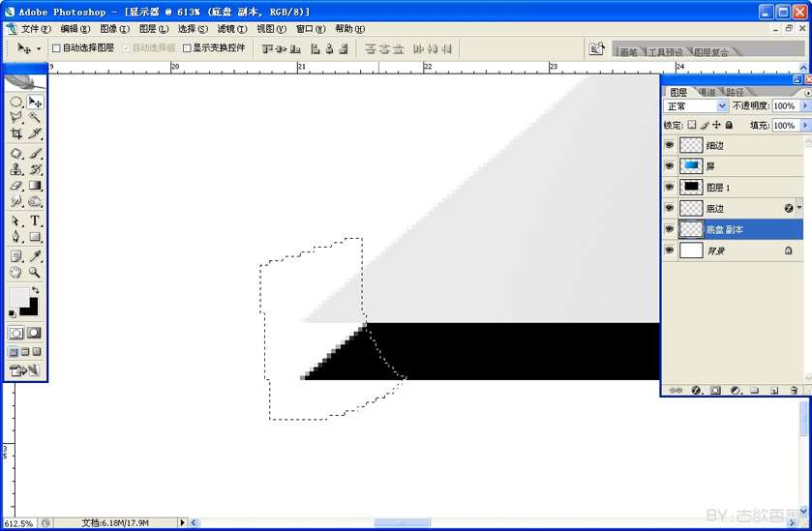Activate the Zoom tool
This screenshot has width=812, height=531.
[x=35, y=273]
